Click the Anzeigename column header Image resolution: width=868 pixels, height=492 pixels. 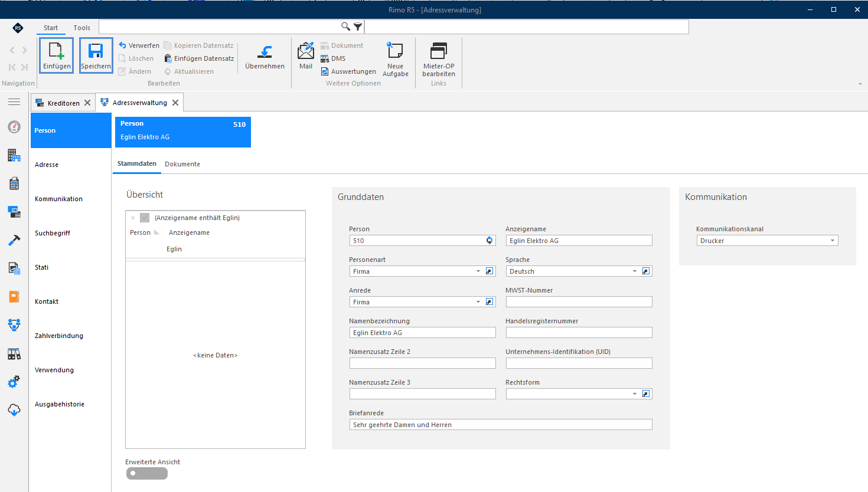(x=189, y=232)
